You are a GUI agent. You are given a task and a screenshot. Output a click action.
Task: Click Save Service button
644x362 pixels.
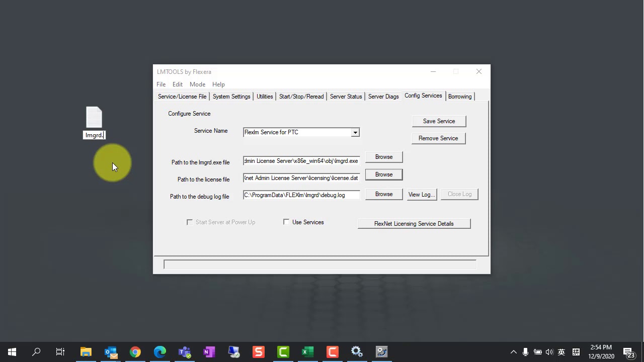439,121
